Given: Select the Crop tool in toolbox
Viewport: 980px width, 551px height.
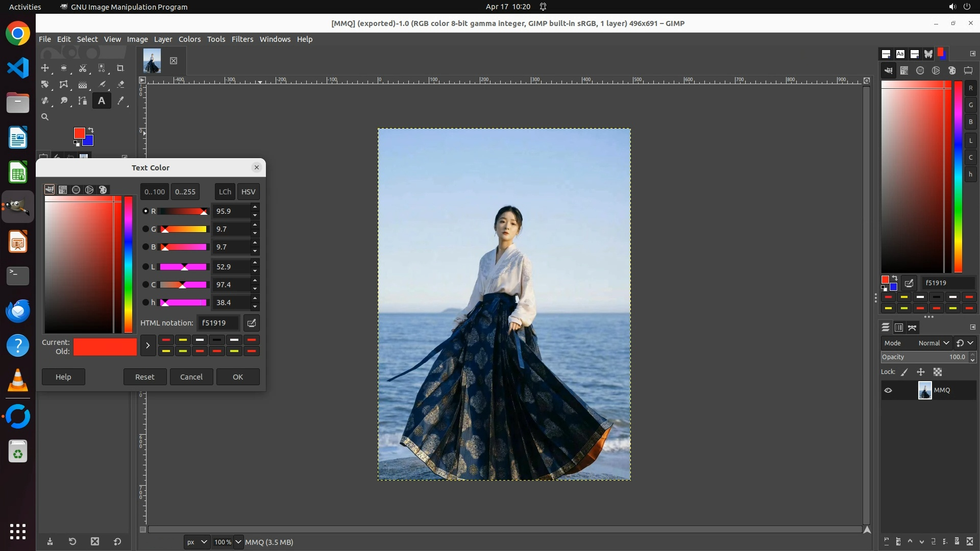Looking at the screenshot, I should coord(120,68).
